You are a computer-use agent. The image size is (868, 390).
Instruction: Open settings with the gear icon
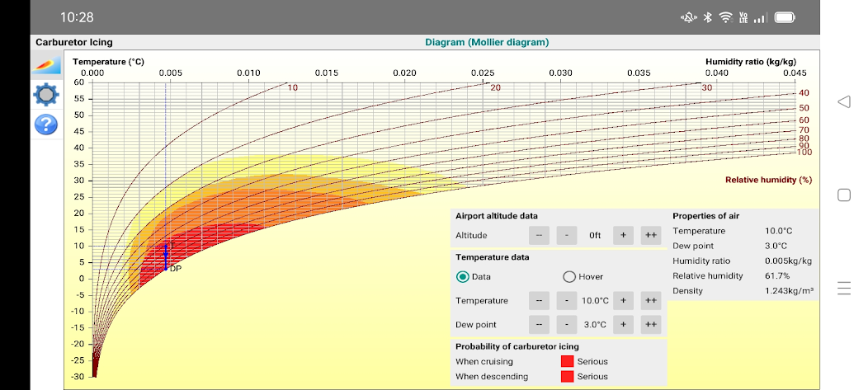(x=46, y=95)
